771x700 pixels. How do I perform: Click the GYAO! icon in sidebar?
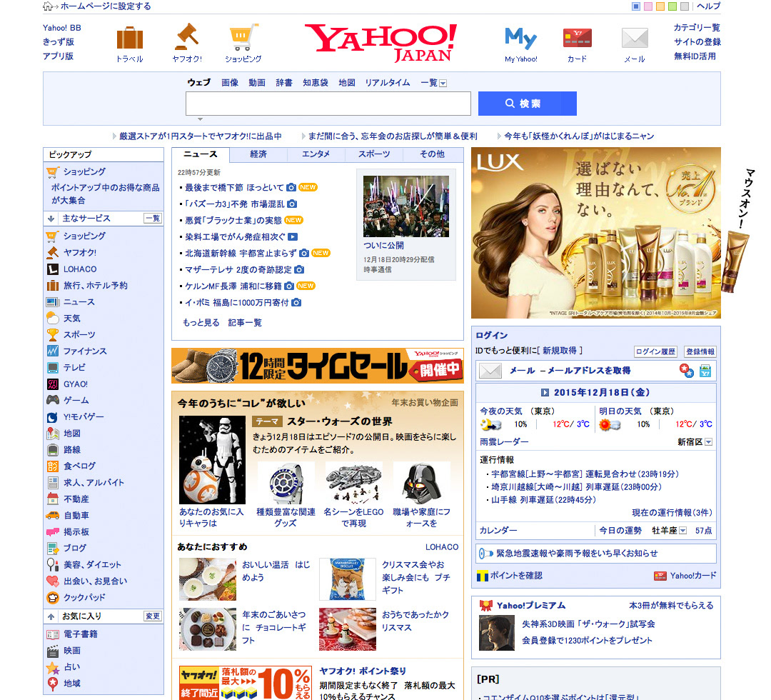point(53,384)
